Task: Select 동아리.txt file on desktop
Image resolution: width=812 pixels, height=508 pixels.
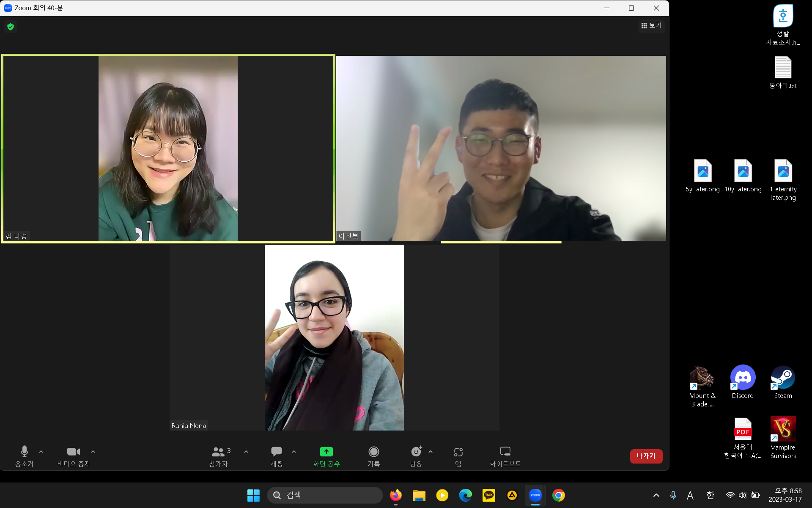Action: pos(783,72)
